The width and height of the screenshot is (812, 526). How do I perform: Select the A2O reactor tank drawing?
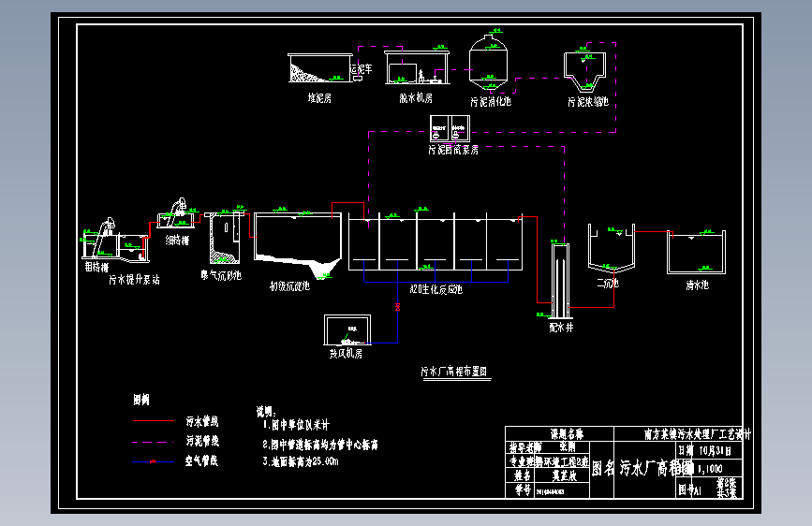point(435,242)
